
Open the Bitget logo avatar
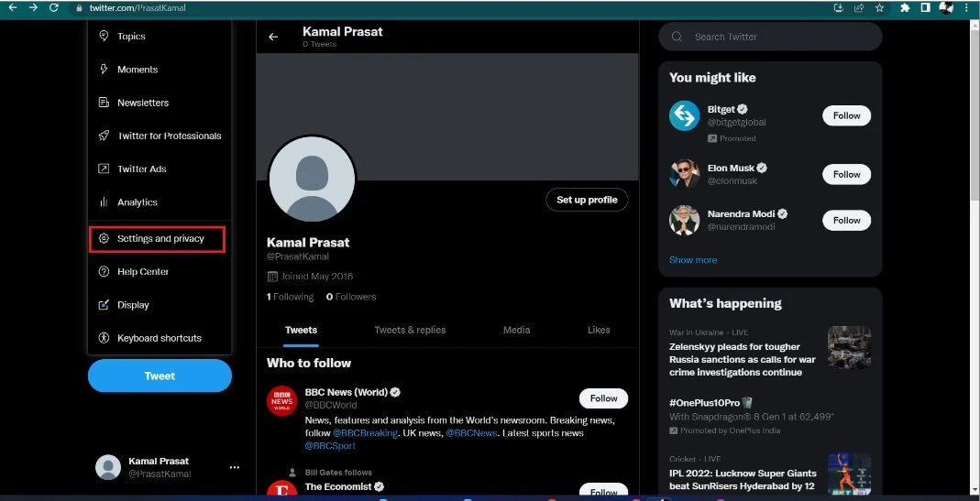685,115
